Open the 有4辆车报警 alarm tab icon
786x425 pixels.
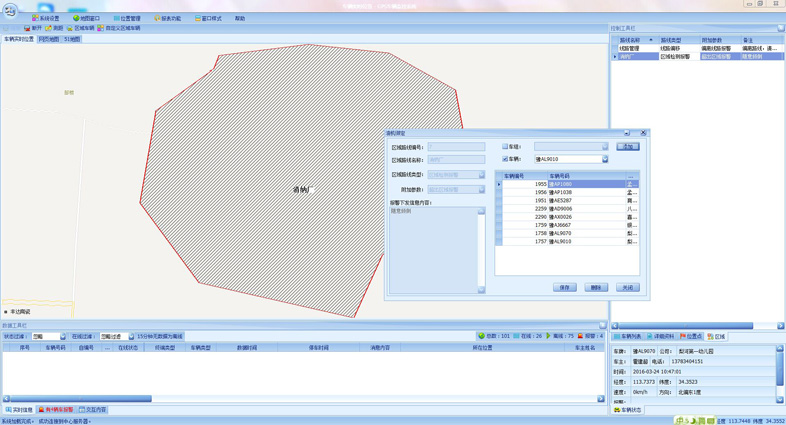pyautogui.click(x=42, y=410)
